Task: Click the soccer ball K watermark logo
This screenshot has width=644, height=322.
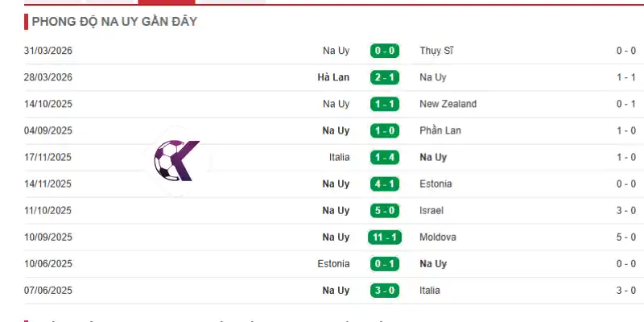Action: [176, 160]
